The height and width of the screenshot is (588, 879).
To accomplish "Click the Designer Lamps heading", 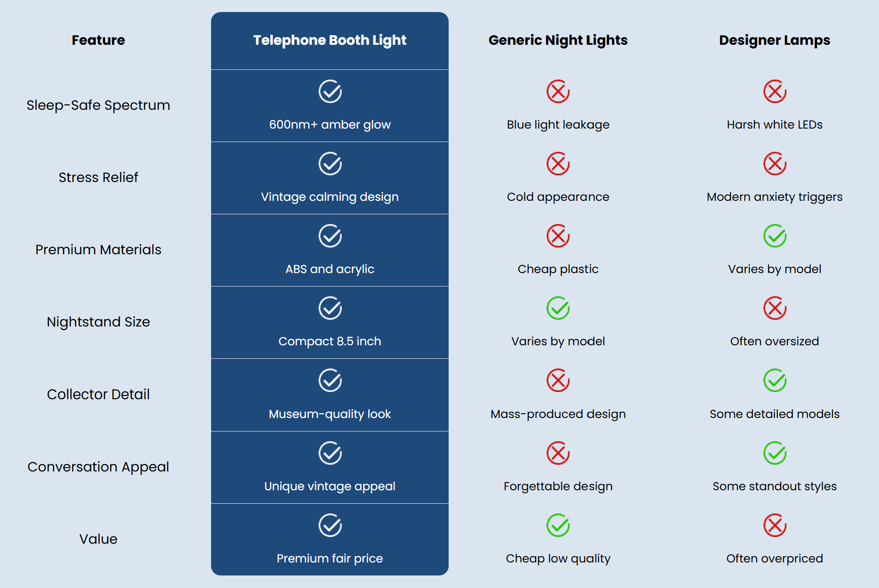I will pyautogui.click(x=774, y=40).
